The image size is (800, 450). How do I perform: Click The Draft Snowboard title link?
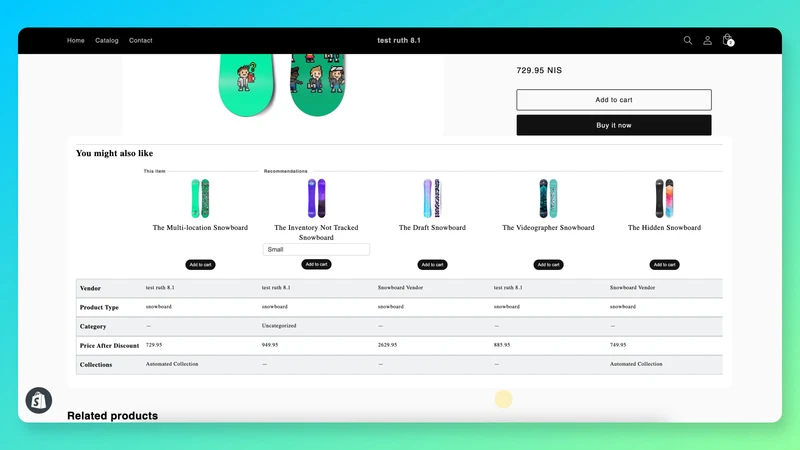point(432,228)
